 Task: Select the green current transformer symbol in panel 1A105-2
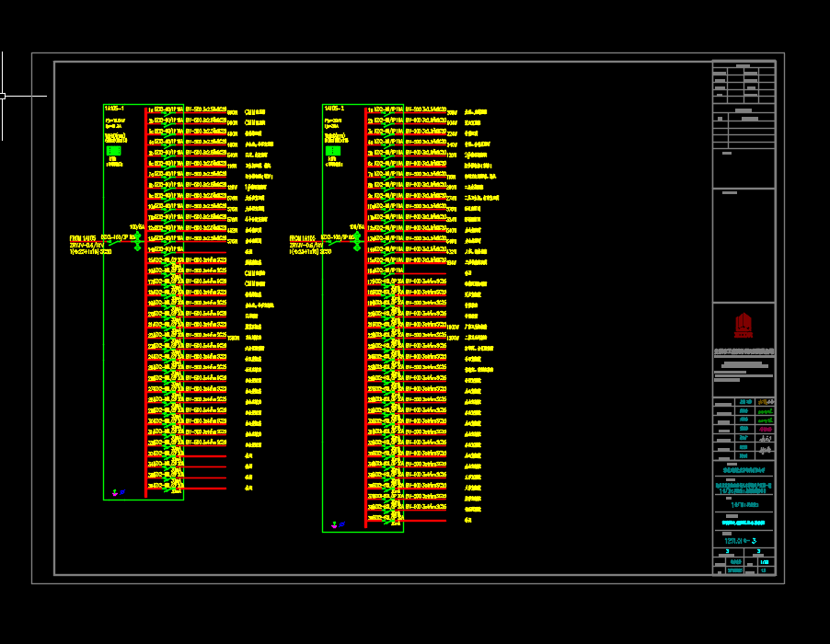(357, 240)
